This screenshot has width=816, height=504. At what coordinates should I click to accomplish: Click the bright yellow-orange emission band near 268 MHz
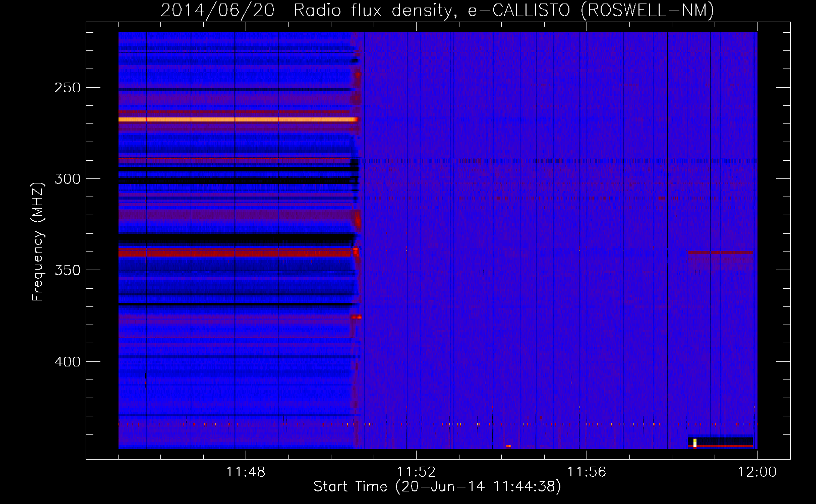[x=238, y=119]
